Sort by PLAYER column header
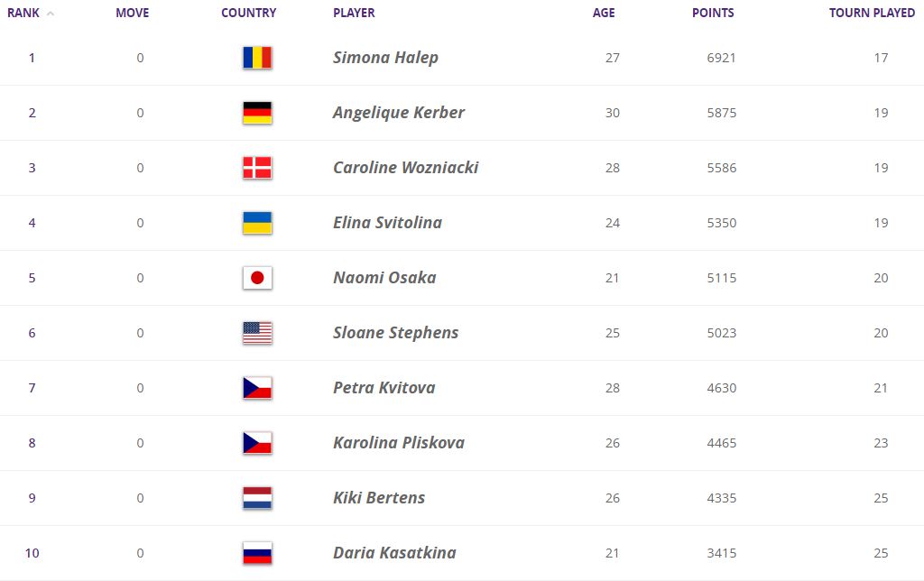This screenshot has width=924, height=581. point(354,14)
